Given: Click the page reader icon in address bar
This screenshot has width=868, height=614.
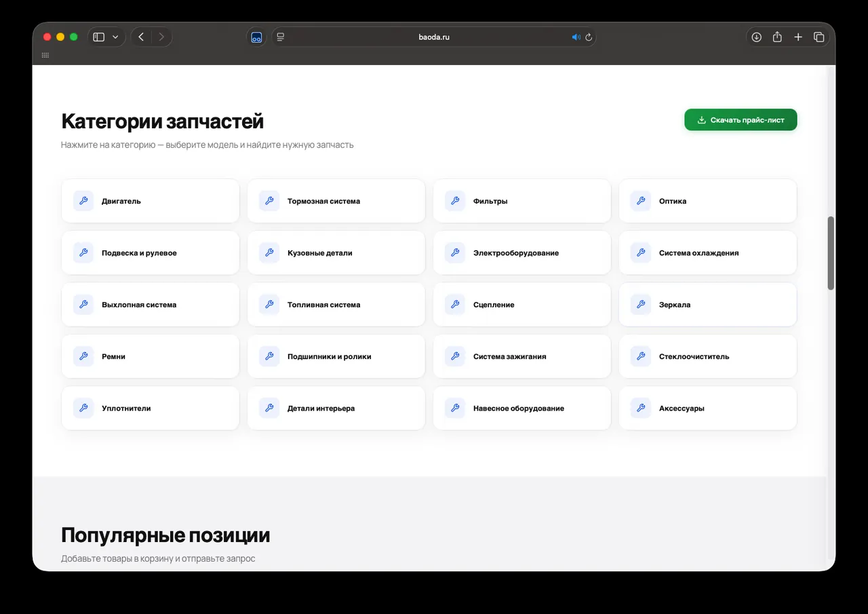Looking at the screenshot, I should coord(281,37).
